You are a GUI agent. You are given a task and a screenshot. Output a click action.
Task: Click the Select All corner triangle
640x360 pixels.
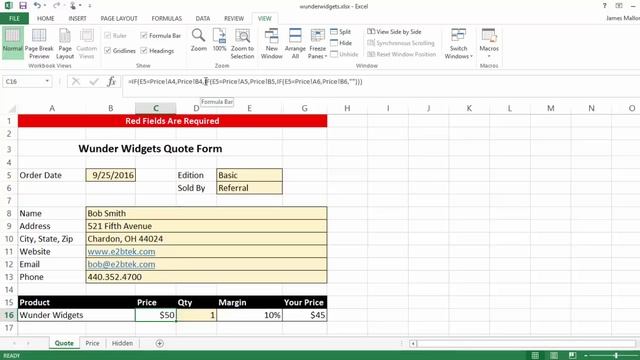12,109
